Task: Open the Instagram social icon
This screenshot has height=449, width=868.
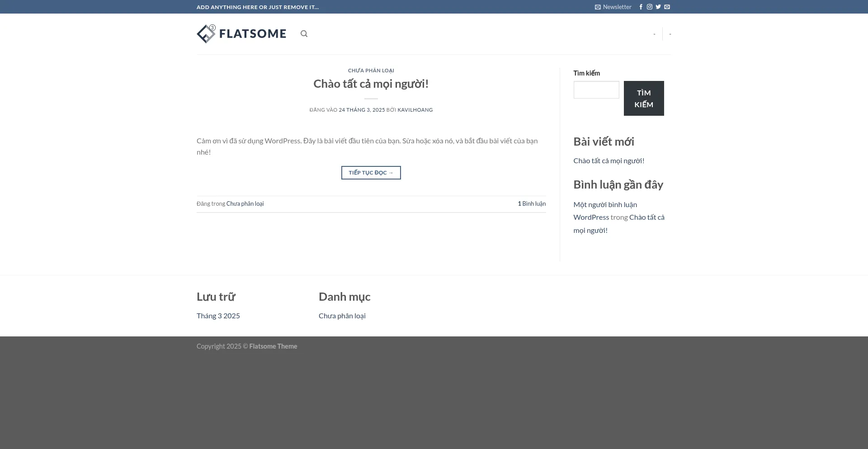Action: point(649,7)
